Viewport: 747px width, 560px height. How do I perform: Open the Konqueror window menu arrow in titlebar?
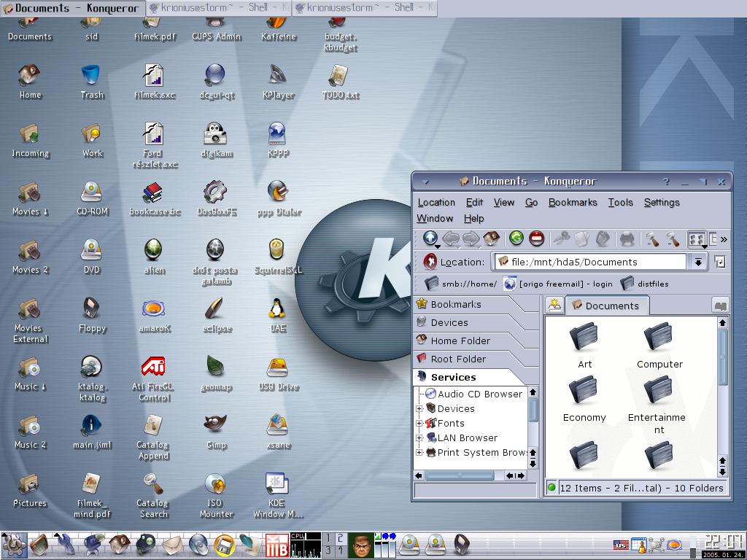click(x=426, y=182)
